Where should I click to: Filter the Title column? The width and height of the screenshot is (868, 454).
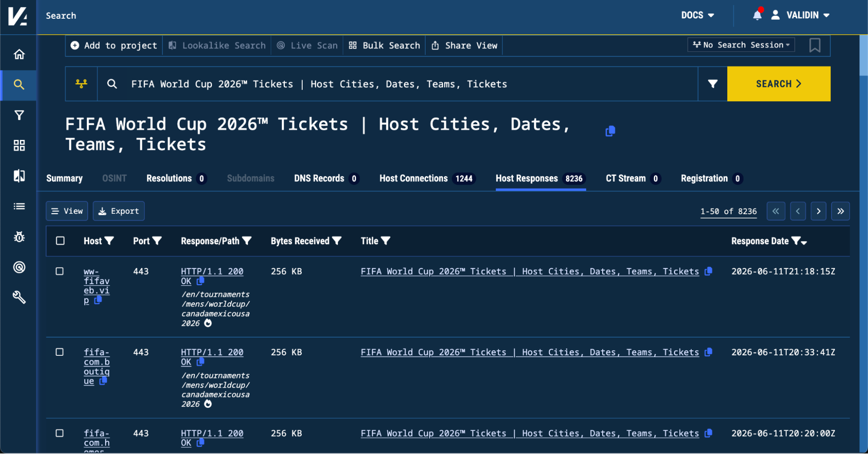(386, 241)
